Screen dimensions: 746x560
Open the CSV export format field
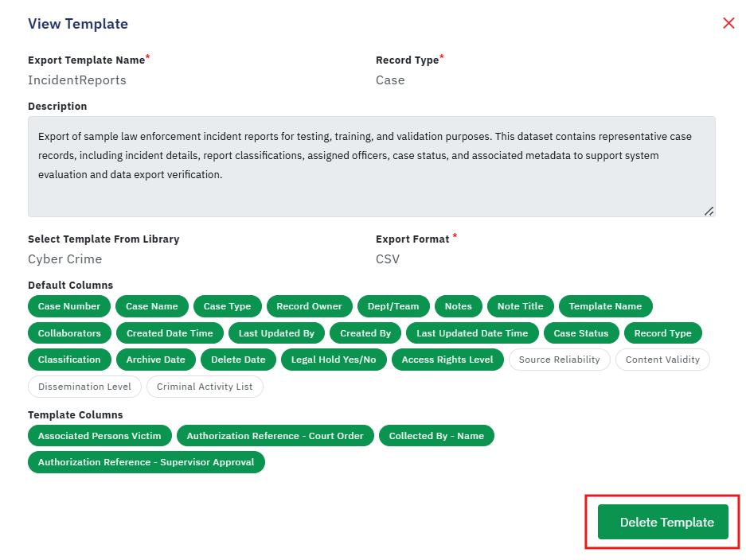pyautogui.click(x=388, y=259)
